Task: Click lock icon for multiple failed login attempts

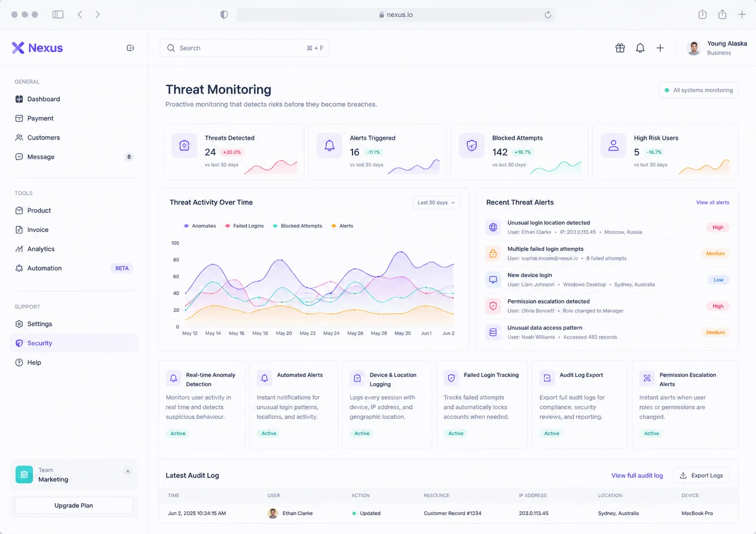Action: pyautogui.click(x=493, y=253)
